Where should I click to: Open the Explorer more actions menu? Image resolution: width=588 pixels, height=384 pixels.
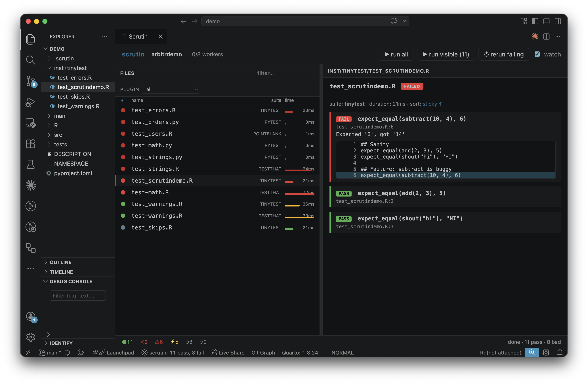click(104, 36)
